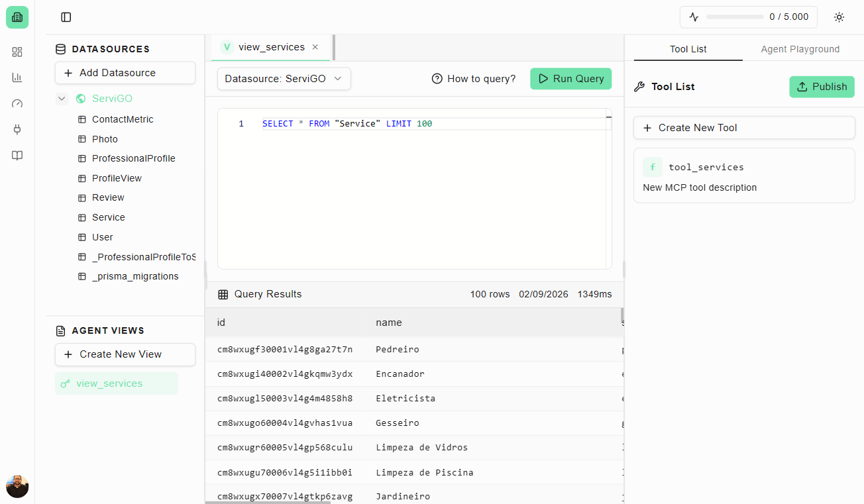Open the bar chart analytics icon
Screen dimensions: 864x504
[x=17, y=77]
